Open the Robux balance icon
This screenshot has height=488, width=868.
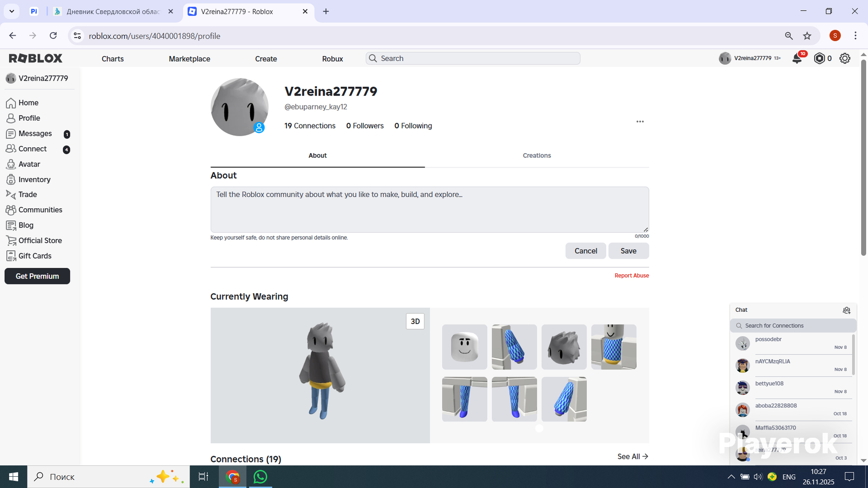(819, 59)
